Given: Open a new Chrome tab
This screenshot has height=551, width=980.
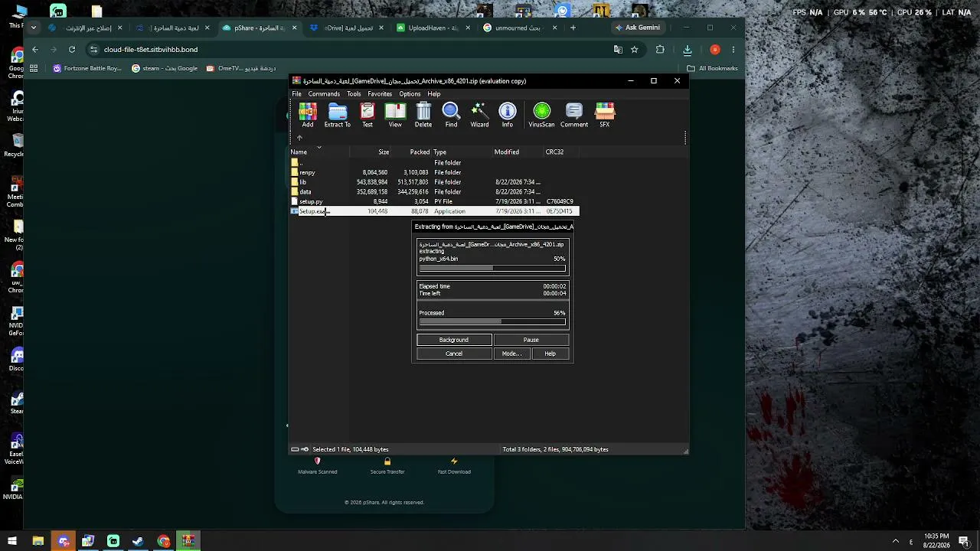Looking at the screenshot, I should click(573, 28).
